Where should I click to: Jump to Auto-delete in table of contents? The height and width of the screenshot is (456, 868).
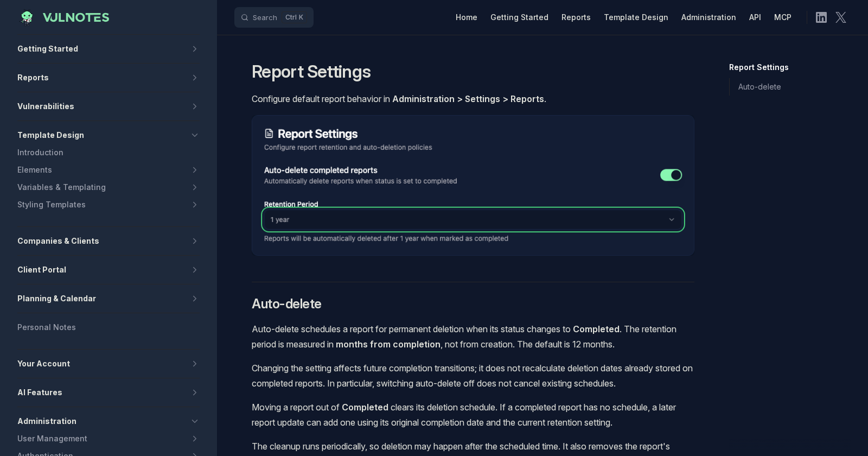759,87
